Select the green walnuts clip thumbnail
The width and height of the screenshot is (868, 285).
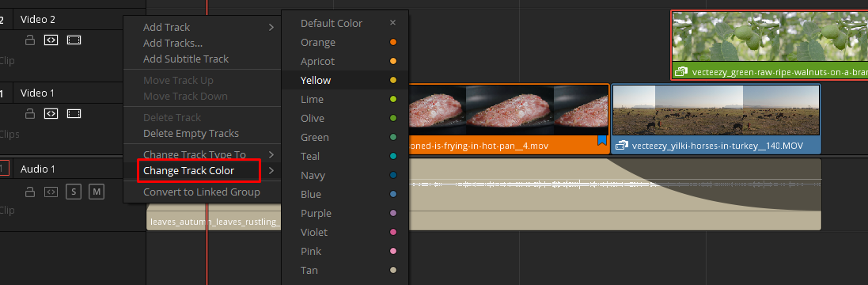[769, 37]
